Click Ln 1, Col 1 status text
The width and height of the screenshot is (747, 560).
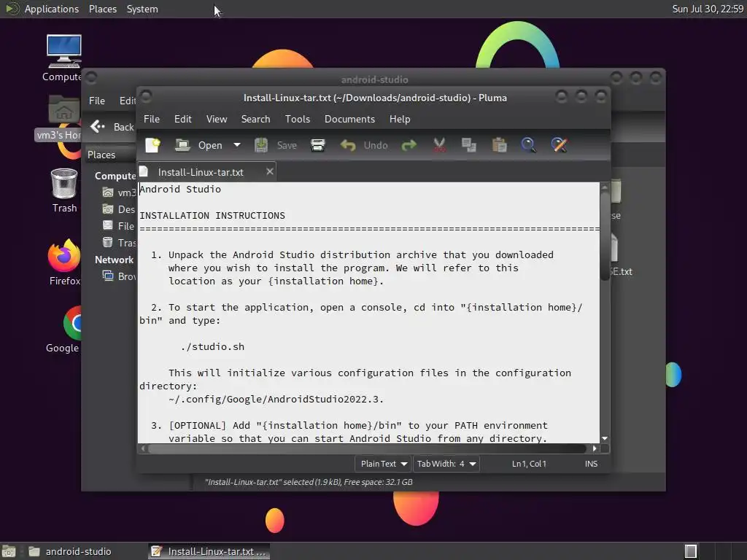(529, 464)
